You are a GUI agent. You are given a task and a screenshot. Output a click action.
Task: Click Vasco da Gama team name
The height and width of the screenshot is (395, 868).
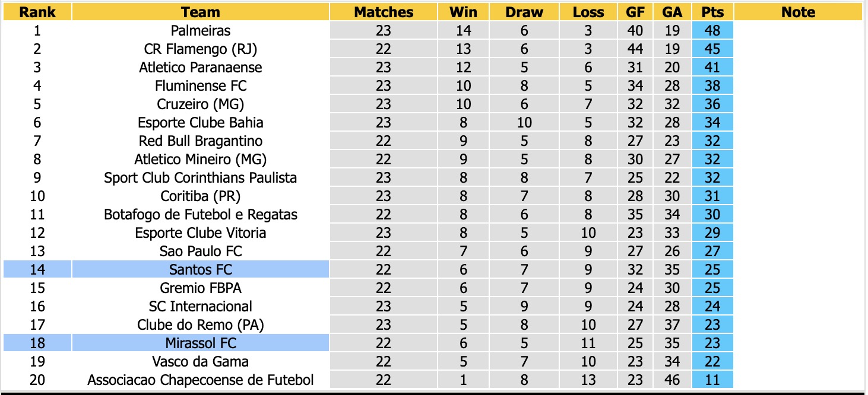tap(201, 361)
